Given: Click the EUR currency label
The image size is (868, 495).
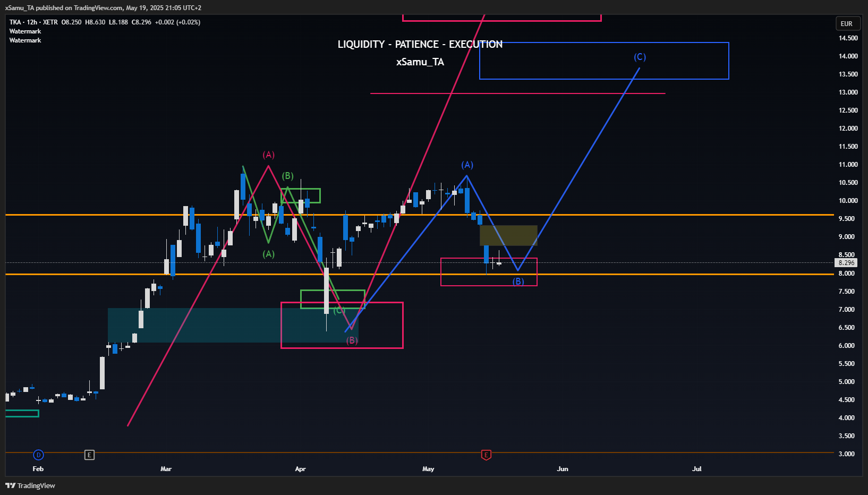Looking at the screenshot, I should (847, 23).
